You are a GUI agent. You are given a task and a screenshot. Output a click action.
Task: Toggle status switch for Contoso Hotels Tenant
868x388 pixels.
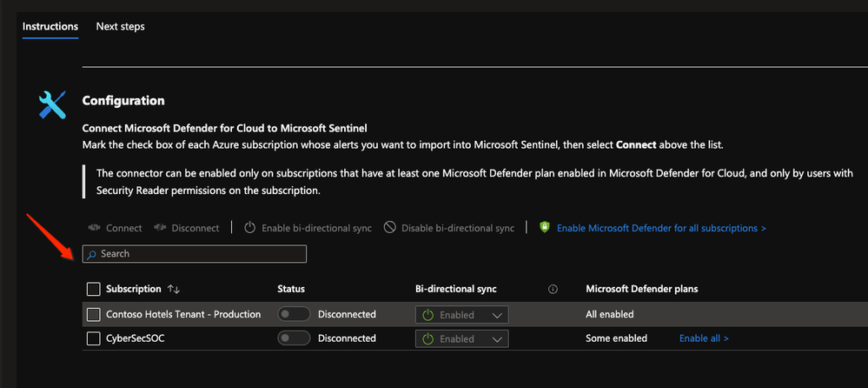tap(294, 314)
